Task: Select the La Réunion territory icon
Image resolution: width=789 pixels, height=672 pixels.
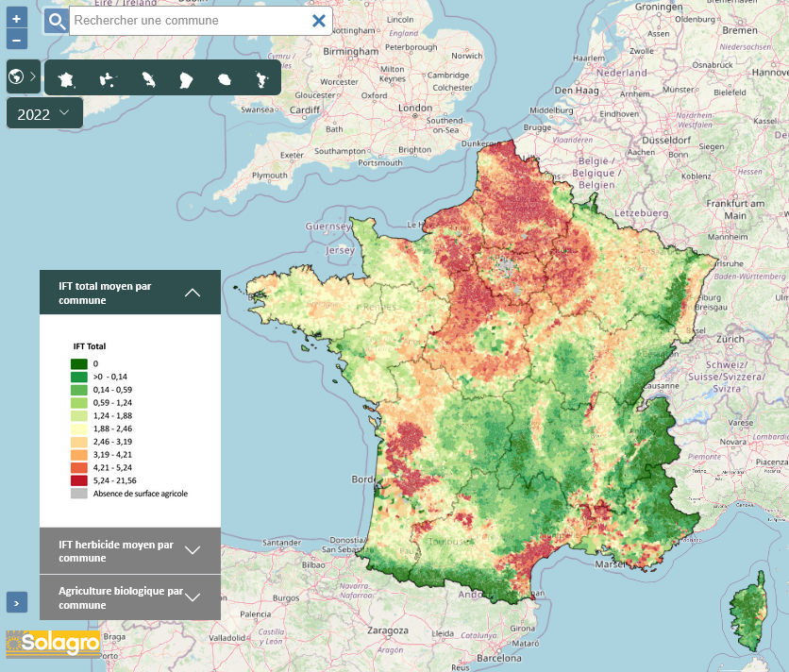Action: tap(225, 79)
